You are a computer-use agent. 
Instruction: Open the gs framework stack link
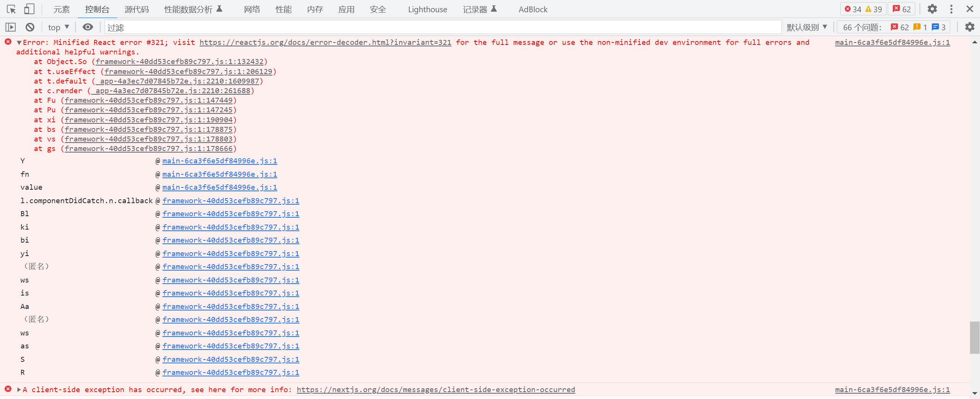pos(149,149)
